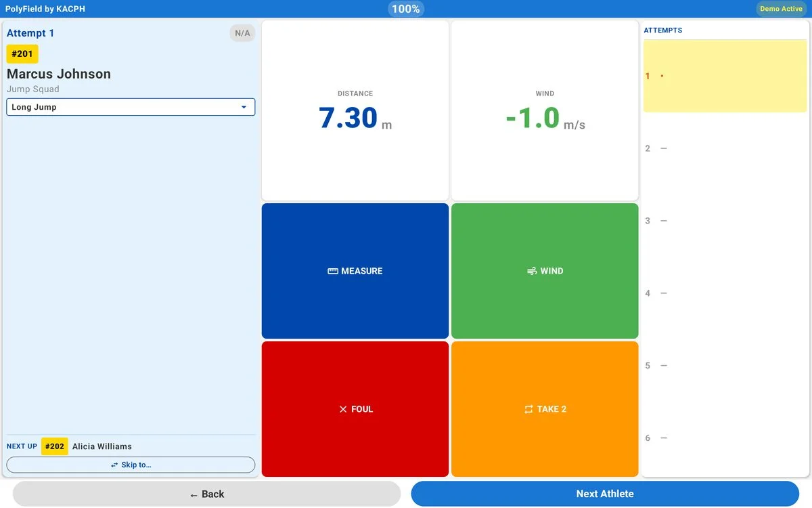Click the ATTEMPTS panel heading

tap(663, 30)
